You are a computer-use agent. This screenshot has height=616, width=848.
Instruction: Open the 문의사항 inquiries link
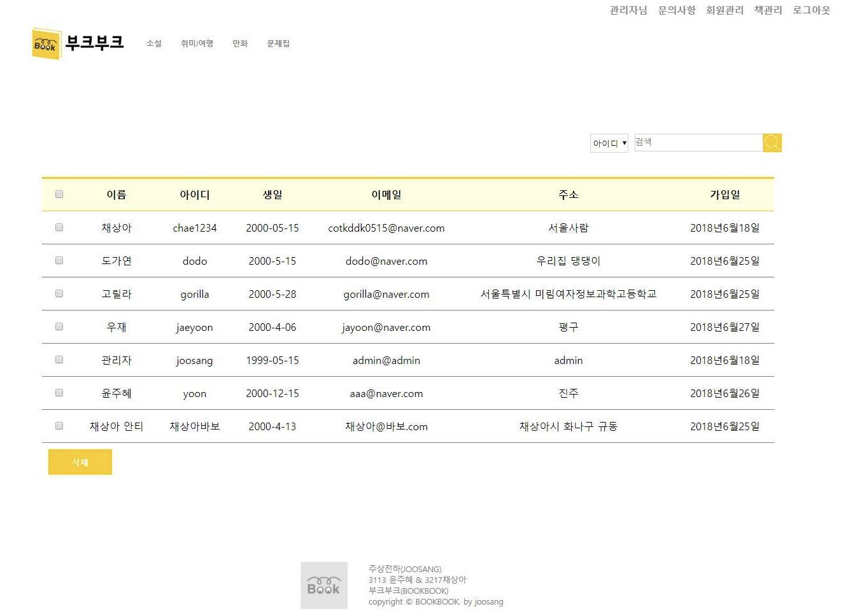tap(677, 10)
